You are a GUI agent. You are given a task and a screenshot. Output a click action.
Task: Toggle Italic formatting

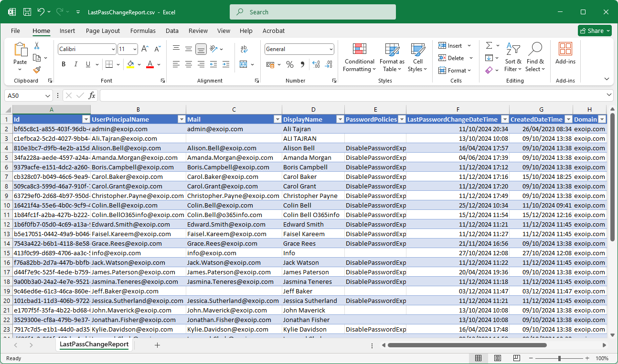pyautogui.click(x=76, y=64)
